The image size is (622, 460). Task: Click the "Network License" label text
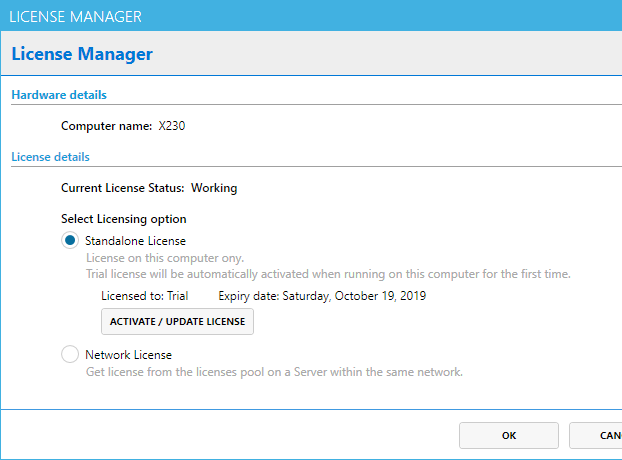(128, 355)
